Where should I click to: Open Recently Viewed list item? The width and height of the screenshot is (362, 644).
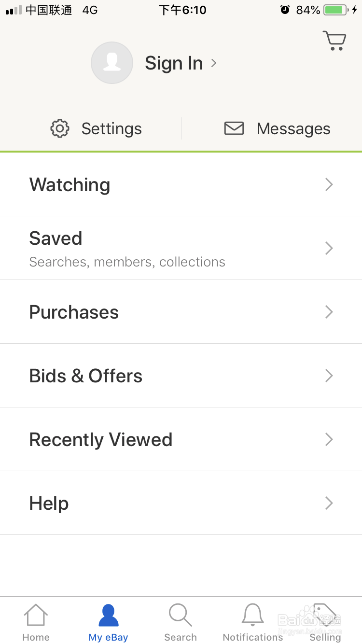click(181, 439)
